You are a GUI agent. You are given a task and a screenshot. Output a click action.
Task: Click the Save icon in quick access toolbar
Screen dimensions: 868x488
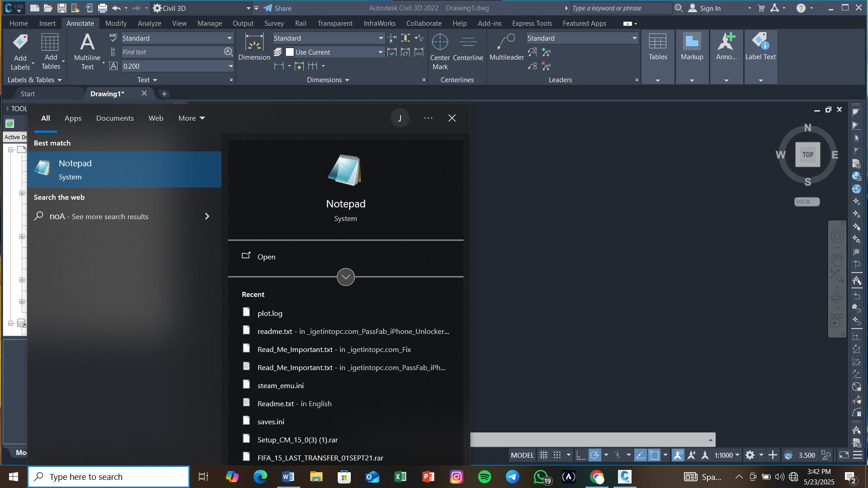62,8
